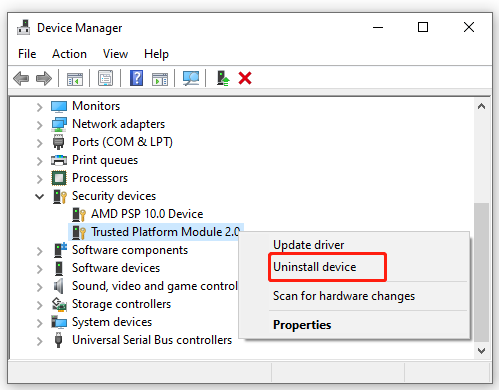Click the red X uninstall device icon

245,78
